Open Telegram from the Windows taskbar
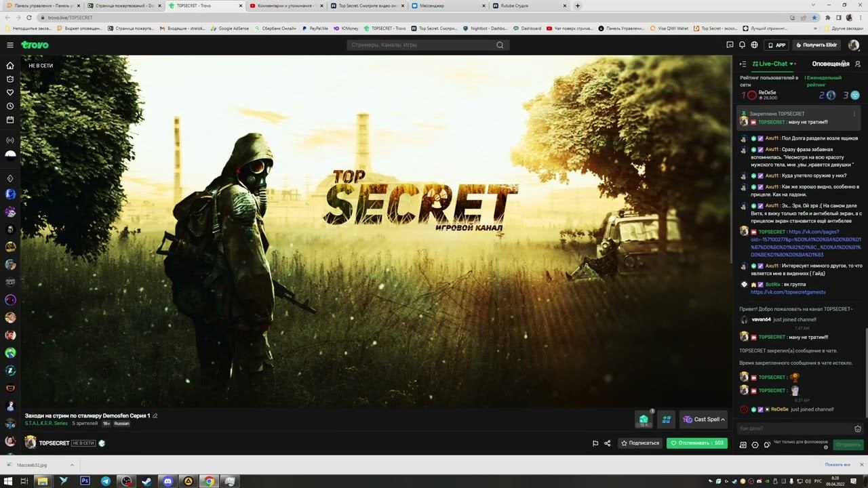This screenshot has height=488, width=868. [x=106, y=481]
